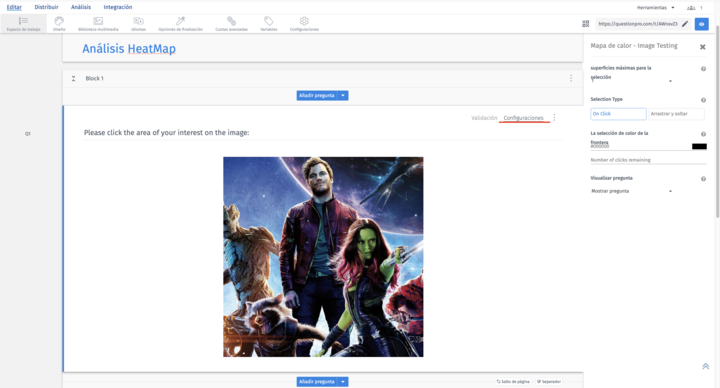Viewport: 720px width, 388px height.
Task: Edit survey URL with pencil icon
Action: point(685,24)
